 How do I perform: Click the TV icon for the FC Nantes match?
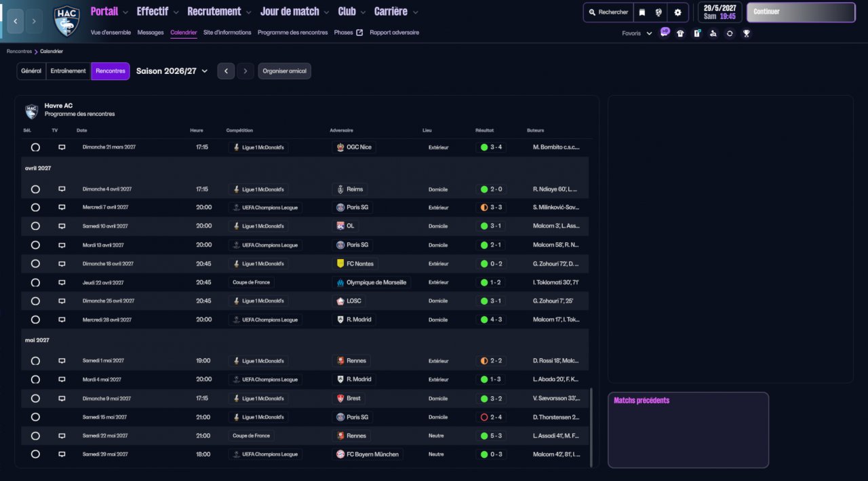[x=62, y=264]
